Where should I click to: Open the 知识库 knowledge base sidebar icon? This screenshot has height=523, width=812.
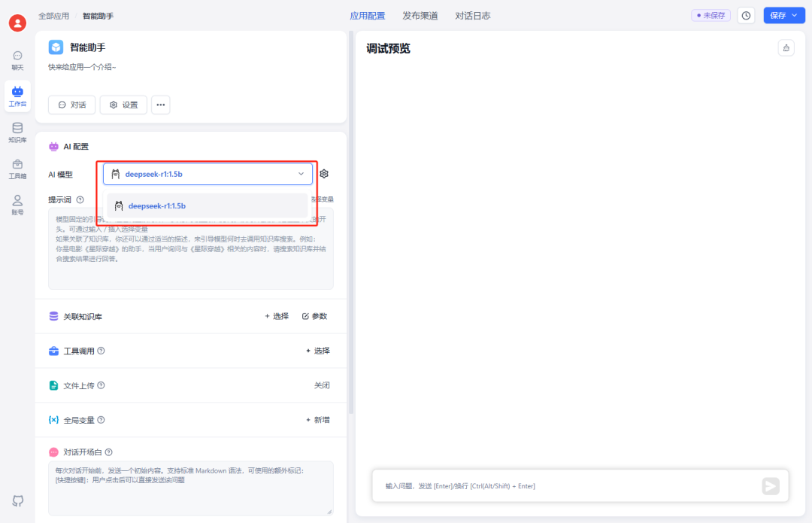[17, 132]
